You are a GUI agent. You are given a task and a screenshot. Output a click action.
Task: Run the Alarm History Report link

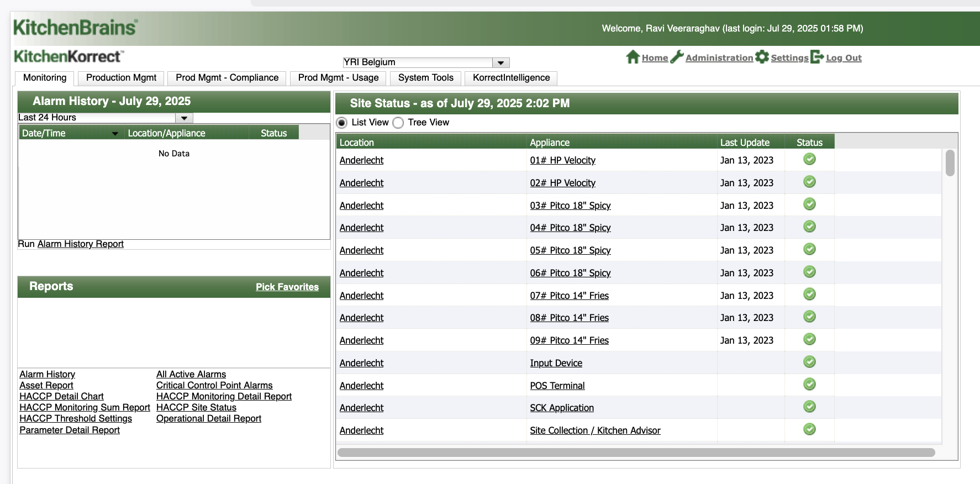[x=81, y=244]
